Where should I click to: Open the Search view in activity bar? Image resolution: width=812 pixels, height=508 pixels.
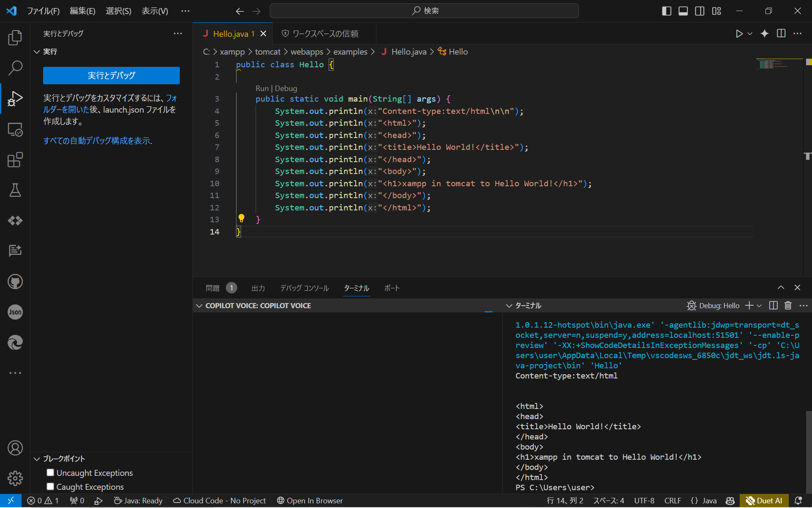pyautogui.click(x=15, y=68)
